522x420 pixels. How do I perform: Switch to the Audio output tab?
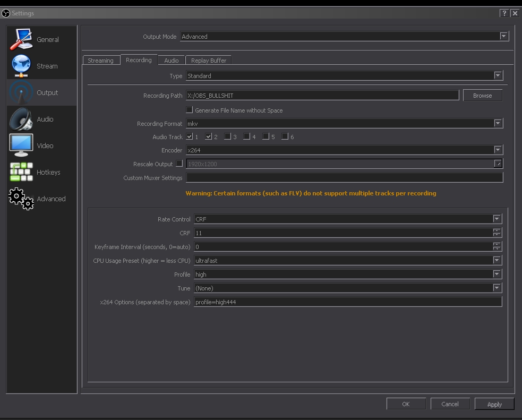point(172,60)
